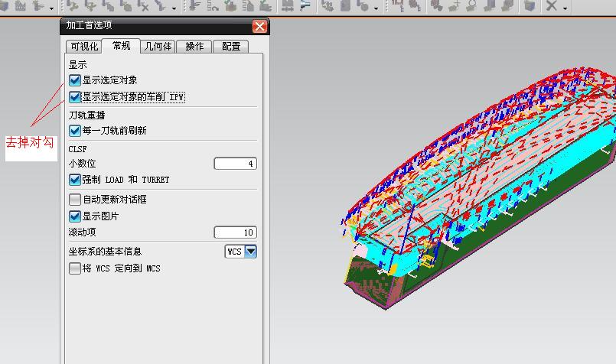Open the dropdown arrow after factory icon group
The width and height of the screenshot is (616, 364).
pyautogui.click(x=51, y=8)
